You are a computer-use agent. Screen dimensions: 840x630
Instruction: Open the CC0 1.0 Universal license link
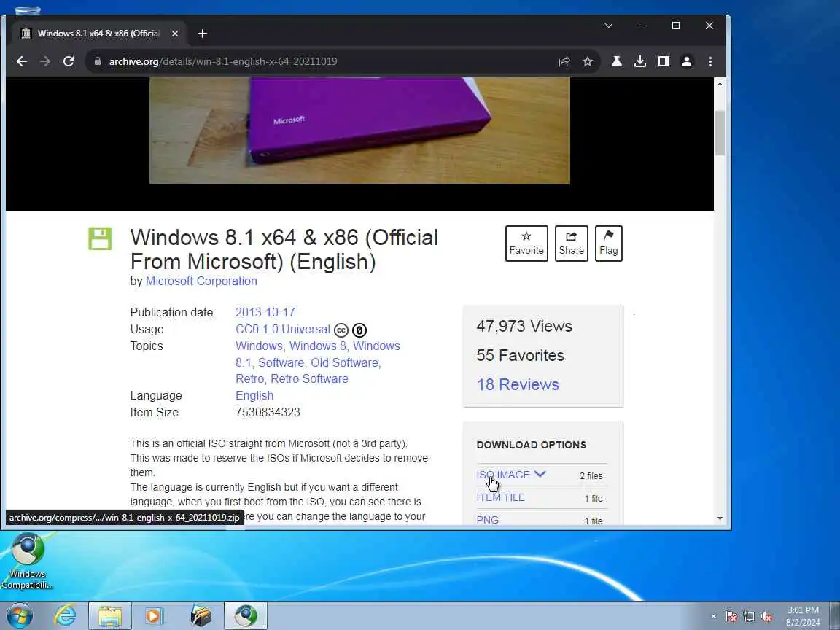pyautogui.click(x=283, y=330)
